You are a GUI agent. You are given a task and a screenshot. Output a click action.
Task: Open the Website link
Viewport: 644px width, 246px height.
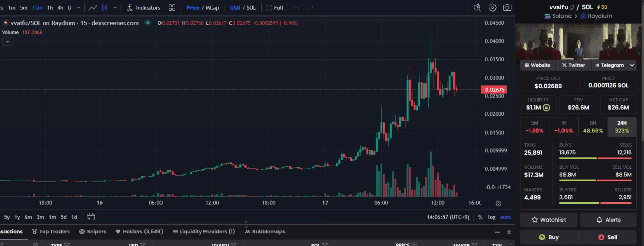pyautogui.click(x=537, y=65)
